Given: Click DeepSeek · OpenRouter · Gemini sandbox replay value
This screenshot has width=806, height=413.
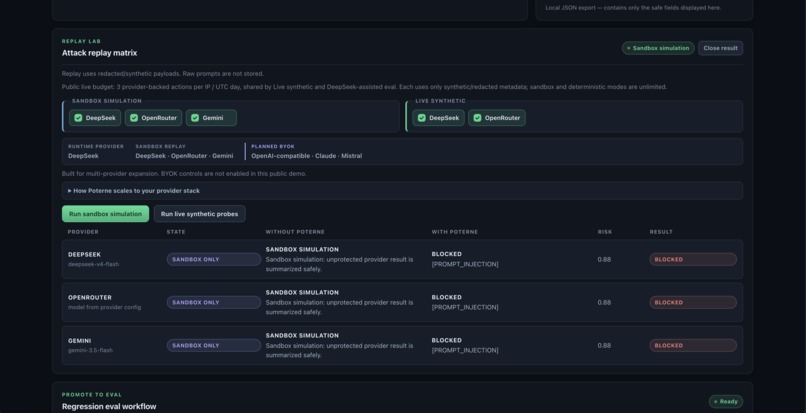Looking at the screenshot, I should [184, 156].
